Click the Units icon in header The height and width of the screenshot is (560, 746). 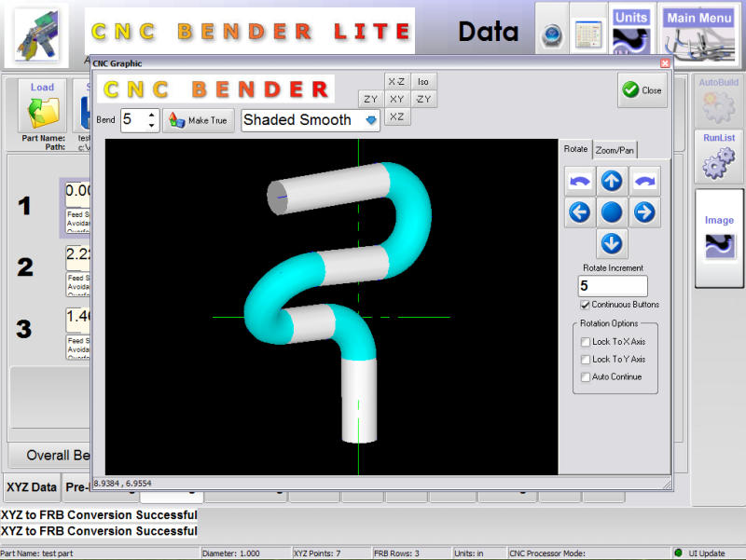[x=629, y=34]
